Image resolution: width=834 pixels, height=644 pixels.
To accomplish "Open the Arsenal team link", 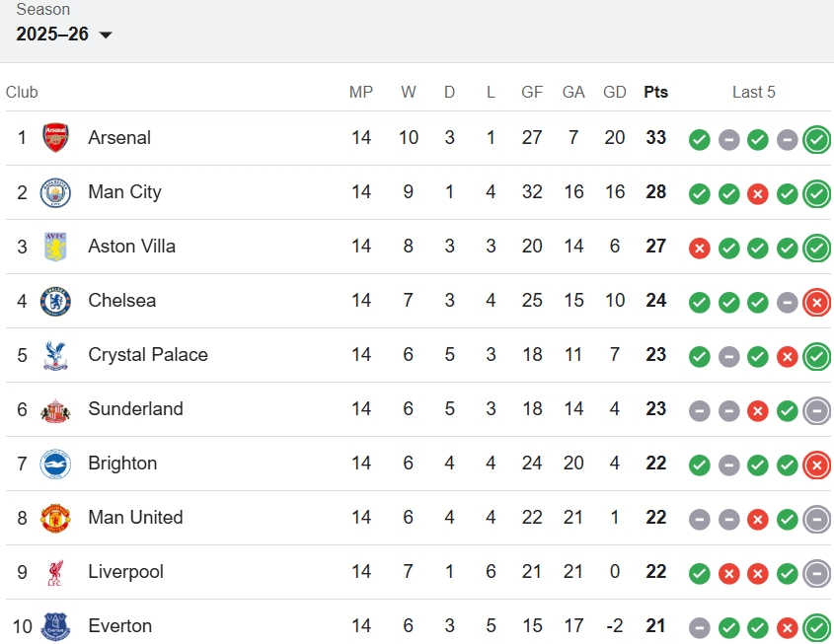I will (119, 138).
